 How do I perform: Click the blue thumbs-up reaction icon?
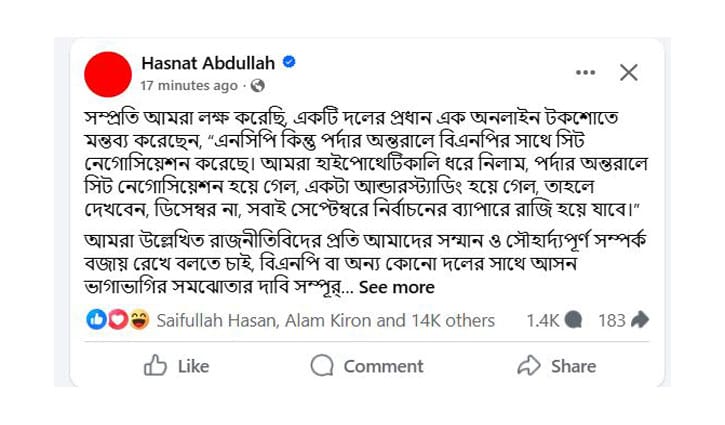pyautogui.click(x=97, y=320)
